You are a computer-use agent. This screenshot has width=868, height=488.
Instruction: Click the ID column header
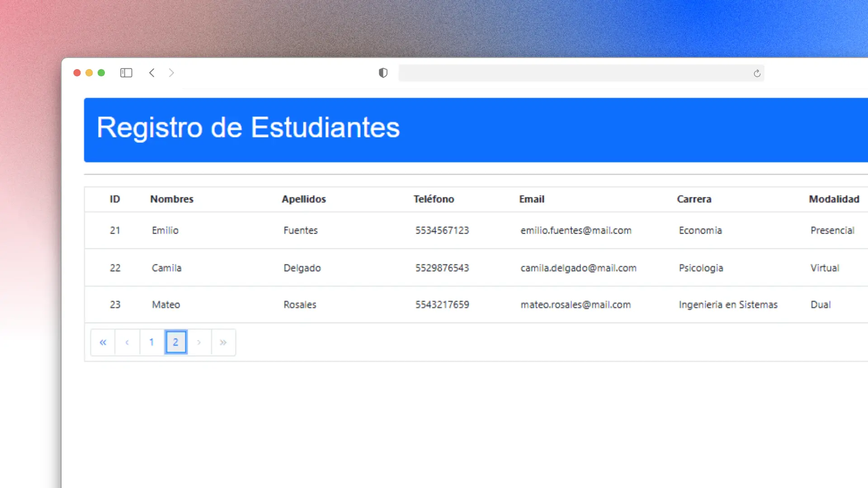coord(115,199)
